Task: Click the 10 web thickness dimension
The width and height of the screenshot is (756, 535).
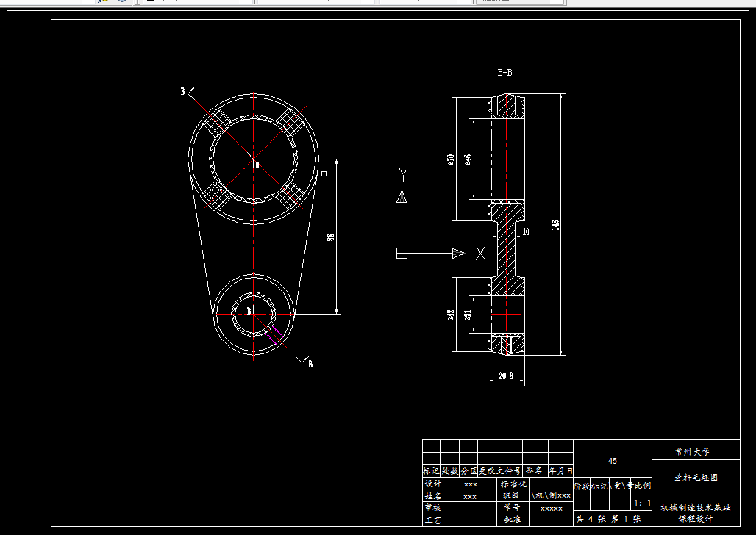Action: [526, 231]
